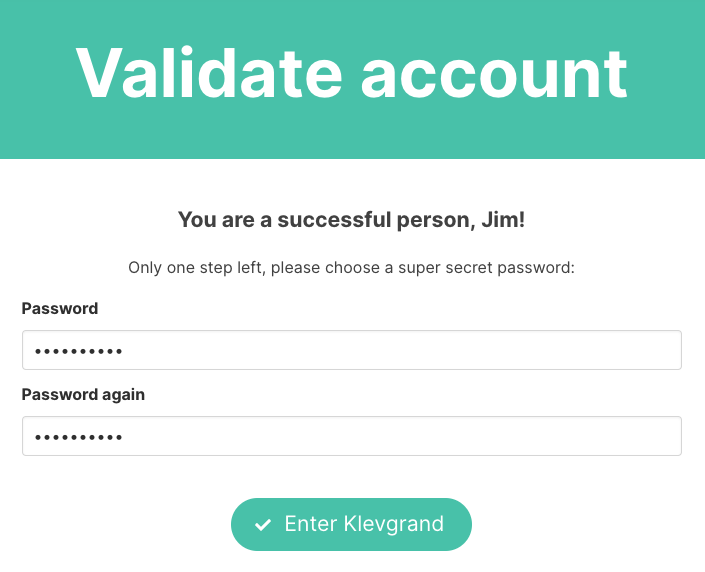Screen dimensions: 705x572
Task: Click the Password again field label
Action: pyautogui.click(x=83, y=395)
